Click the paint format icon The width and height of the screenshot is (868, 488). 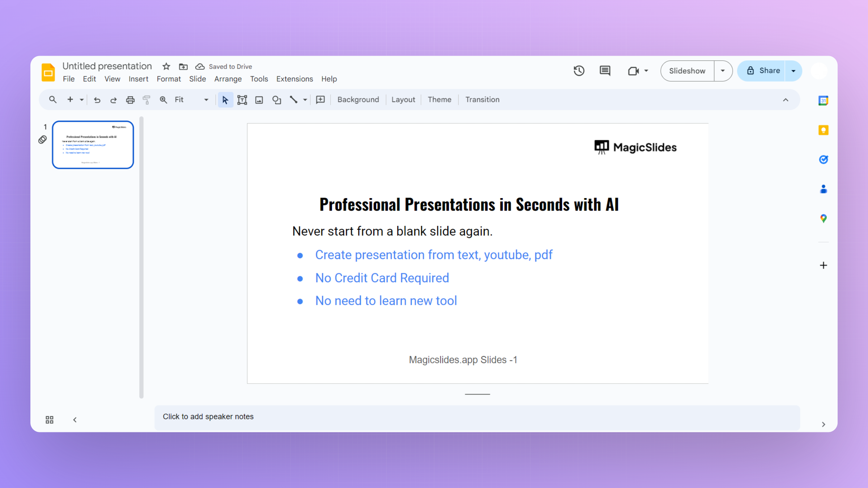pyautogui.click(x=146, y=100)
